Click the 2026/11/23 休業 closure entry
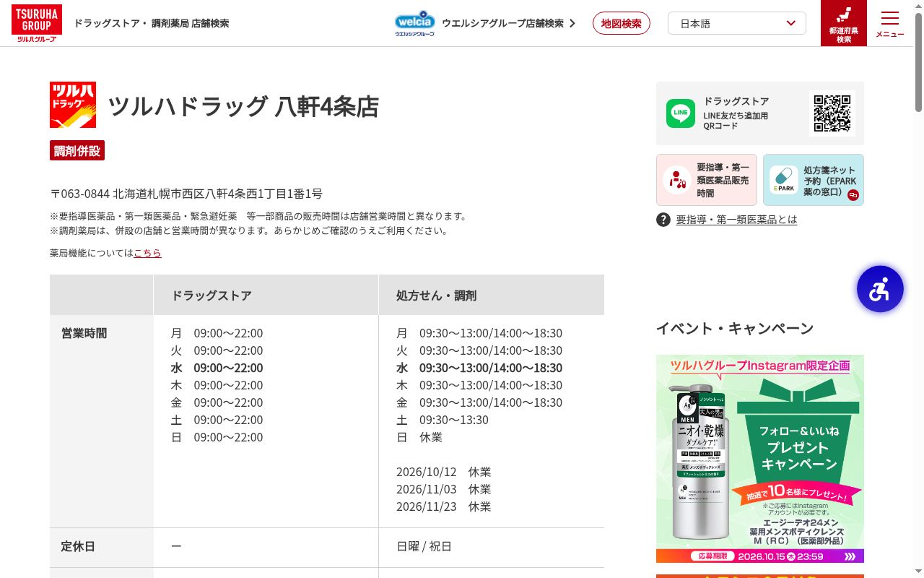 pyautogui.click(x=443, y=506)
